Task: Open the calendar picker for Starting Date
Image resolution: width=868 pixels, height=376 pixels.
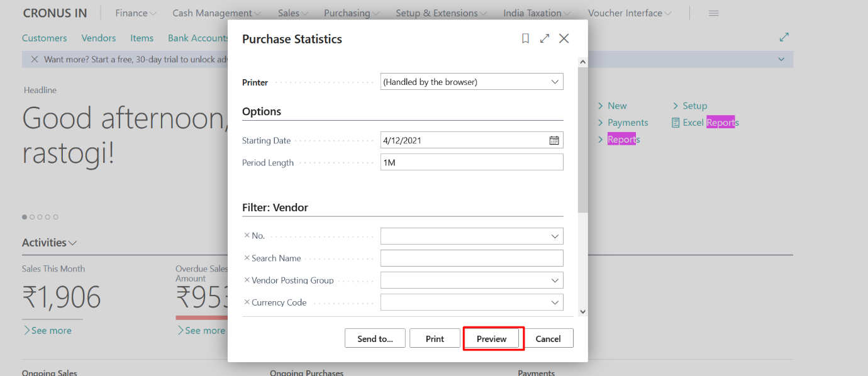Action: [x=554, y=140]
